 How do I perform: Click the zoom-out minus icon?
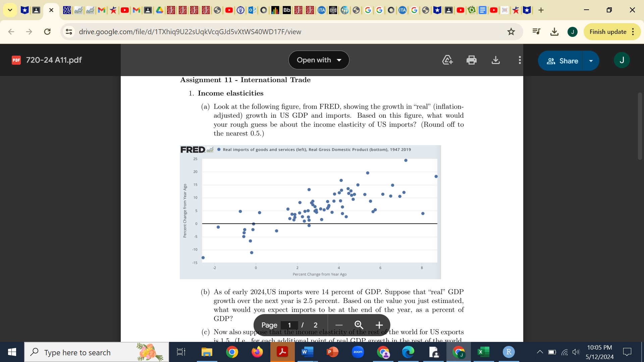click(339, 325)
